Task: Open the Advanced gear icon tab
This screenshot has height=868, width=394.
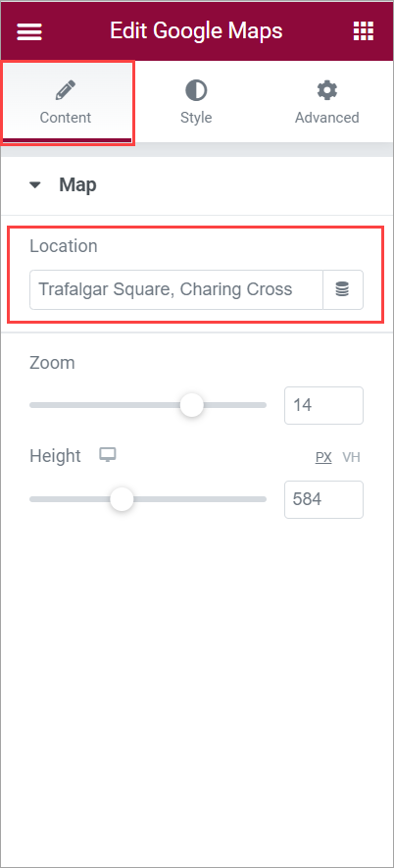Action: pyautogui.click(x=327, y=102)
